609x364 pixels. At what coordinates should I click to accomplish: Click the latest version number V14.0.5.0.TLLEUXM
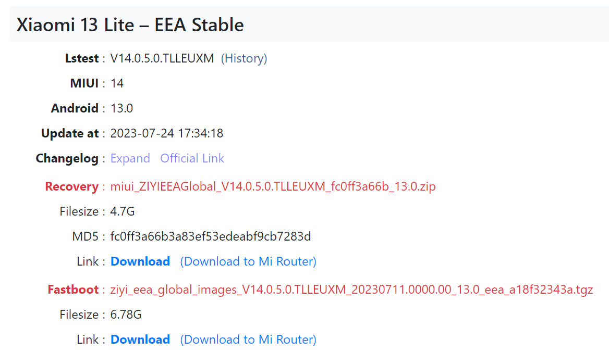(x=162, y=59)
